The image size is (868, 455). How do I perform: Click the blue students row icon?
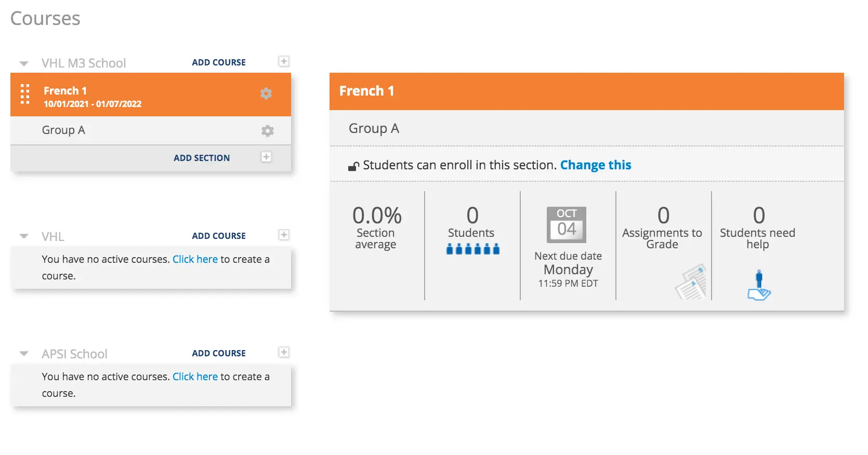tap(472, 249)
